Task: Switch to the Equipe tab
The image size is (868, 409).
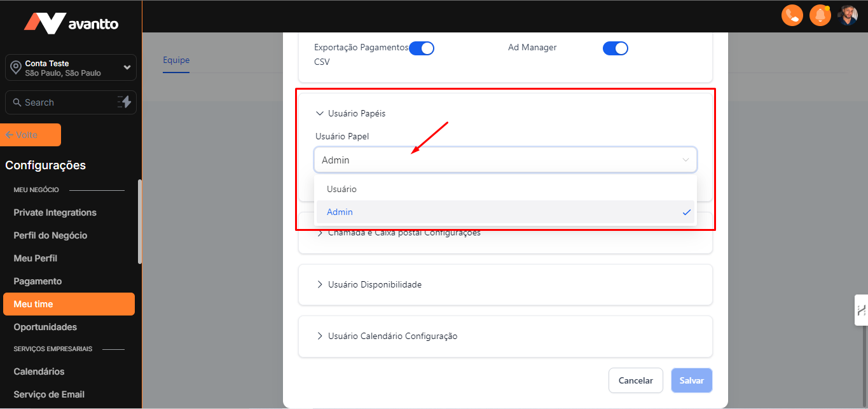Action: (x=176, y=60)
